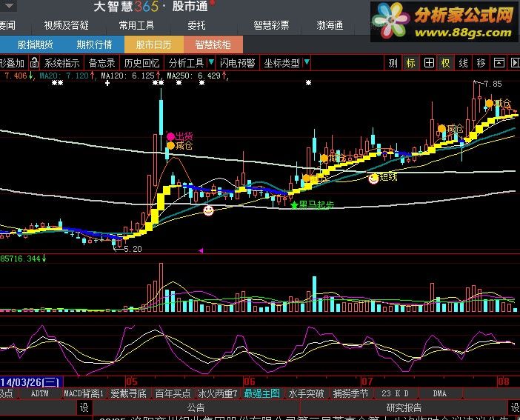Open the 常用工具 menu
The image size is (520, 420).
[x=136, y=25]
